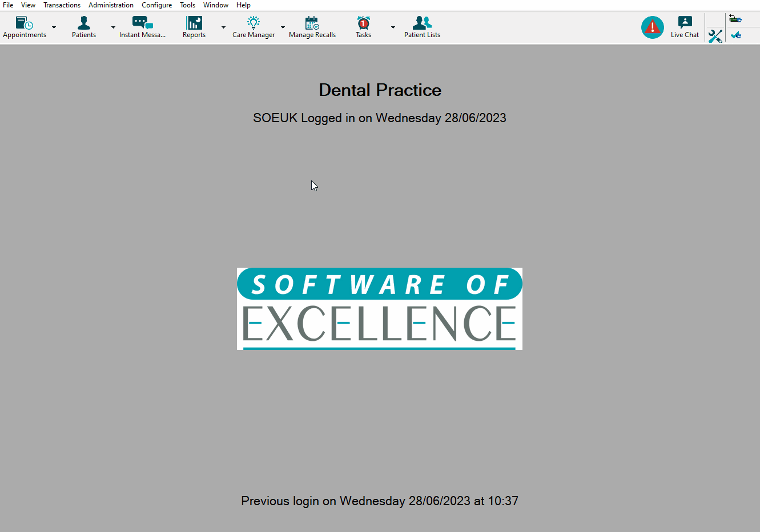Start a Live Chat session
Viewport: 760px width, 532px height.
pyautogui.click(x=685, y=27)
